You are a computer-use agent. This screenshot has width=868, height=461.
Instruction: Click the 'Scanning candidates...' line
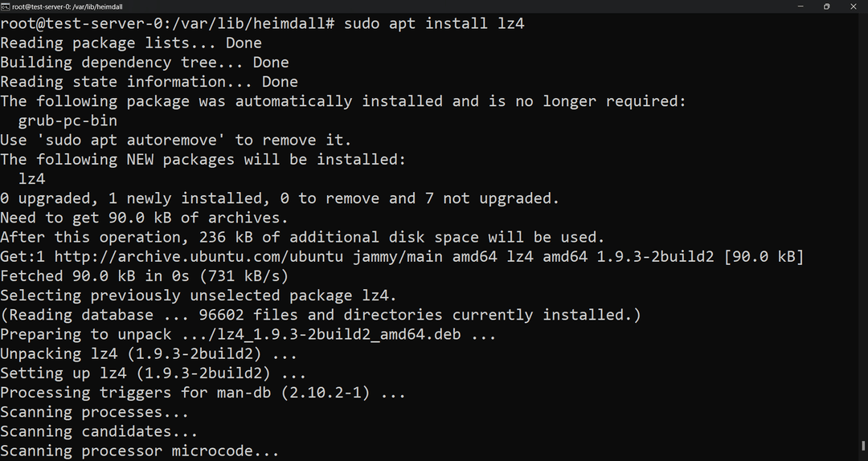[99, 432]
